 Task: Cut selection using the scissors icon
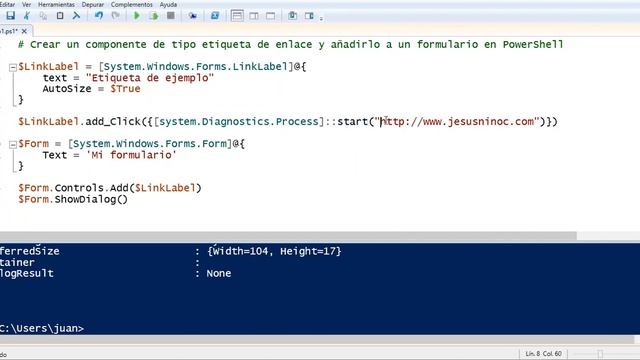point(27,16)
